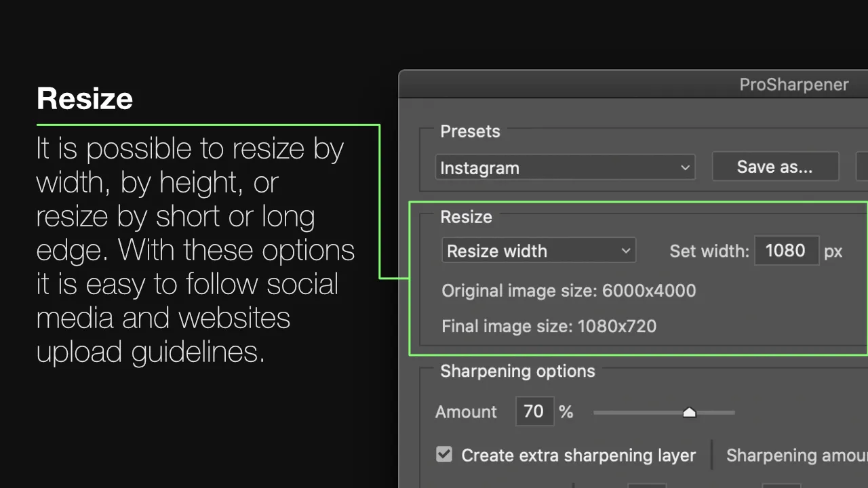Click the Presets section header

(470, 131)
